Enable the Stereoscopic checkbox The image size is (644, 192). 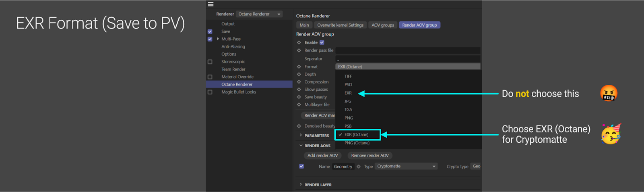point(210,62)
